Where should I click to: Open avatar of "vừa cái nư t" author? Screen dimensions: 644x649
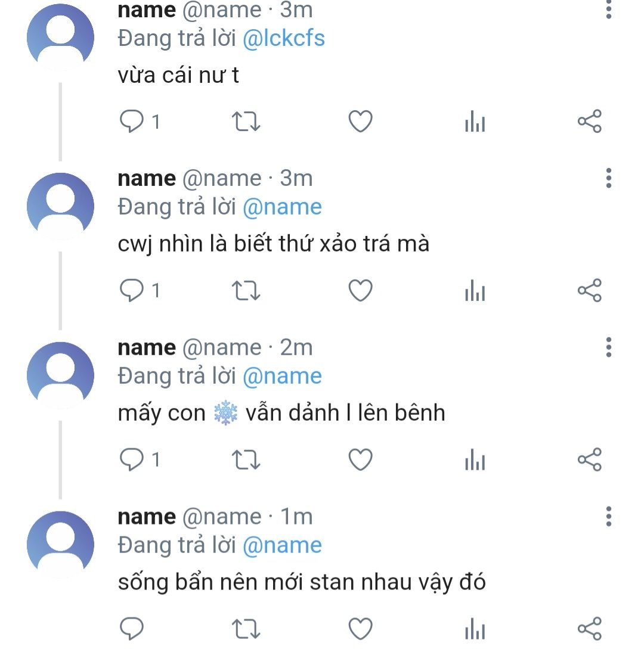coord(60,37)
